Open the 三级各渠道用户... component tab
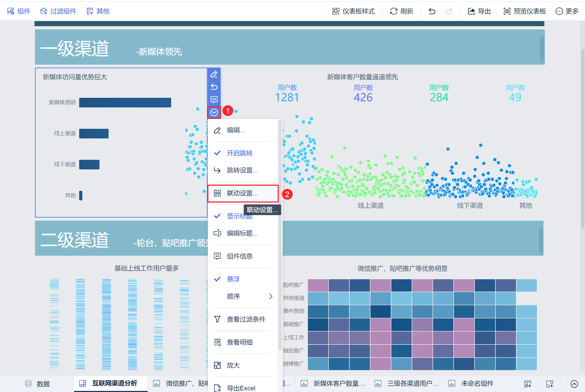The height and width of the screenshot is (392, 585). (x=406, y=384)
